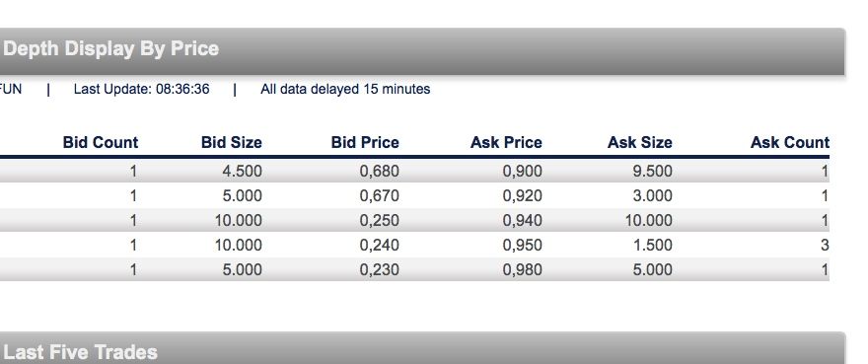Click the bid price 0,230 cell
The height and width of the screenshot is (364, 868).
tap(379, 270)
